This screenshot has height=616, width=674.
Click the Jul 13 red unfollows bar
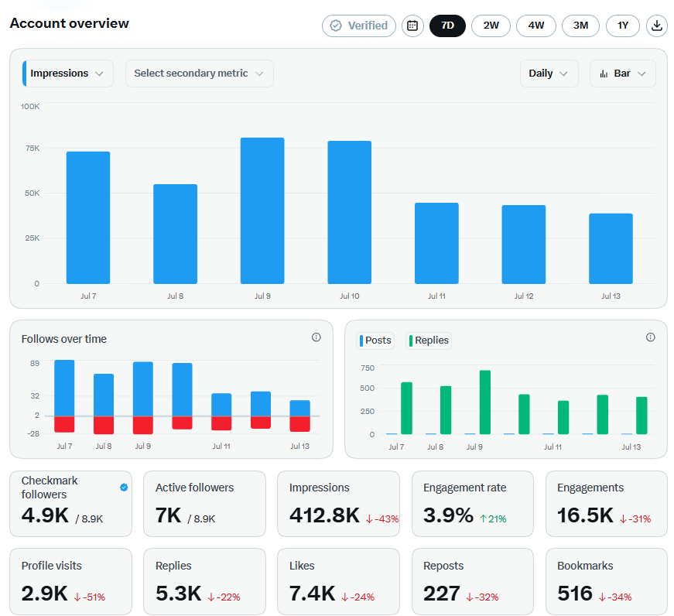300,424
